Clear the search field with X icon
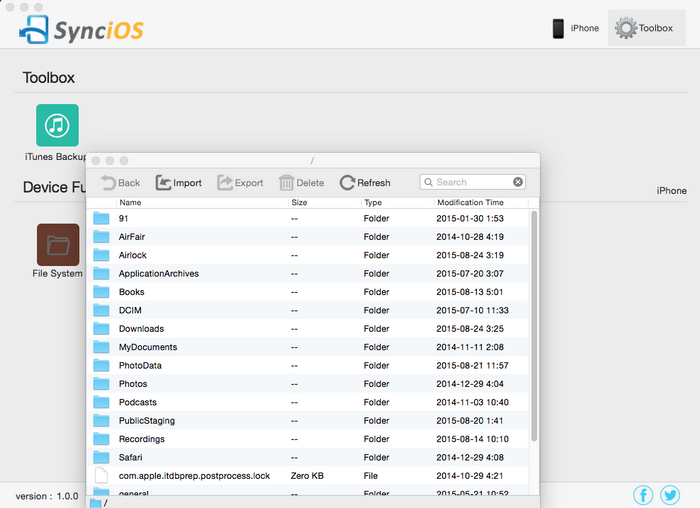700x508 pixels. (x=518, y=182)
